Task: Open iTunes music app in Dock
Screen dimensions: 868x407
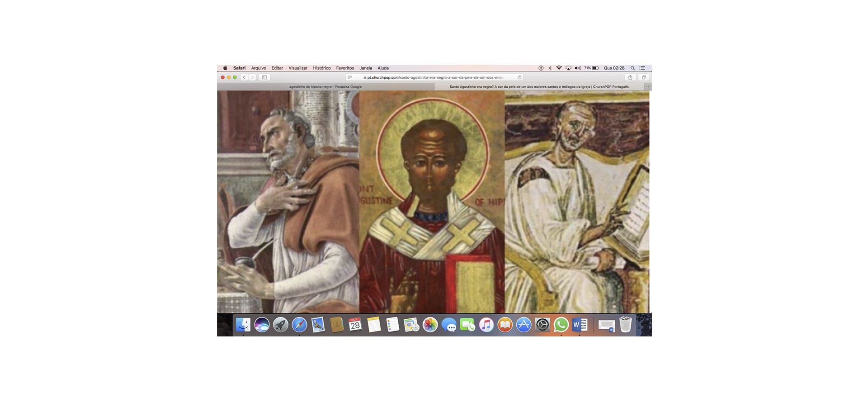Action: [486, 325]
